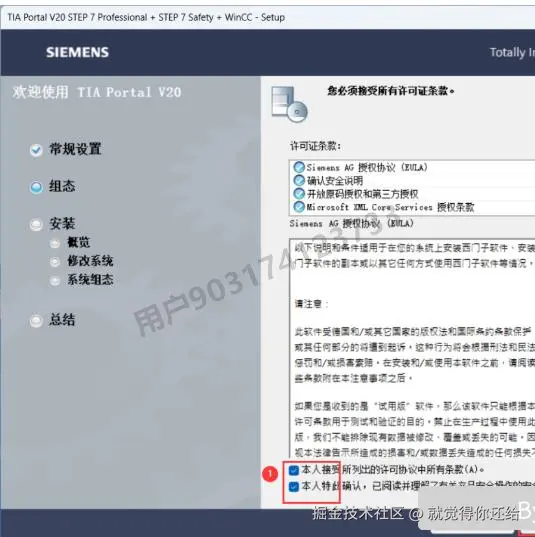Click the 许可证条款 label
The width and height of the screenshot is (535, 537).
click(315, 146)
